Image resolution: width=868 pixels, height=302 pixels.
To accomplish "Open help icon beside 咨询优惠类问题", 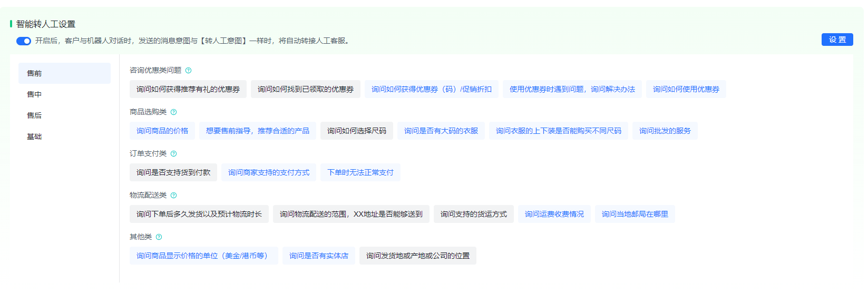I will (189, 71).
